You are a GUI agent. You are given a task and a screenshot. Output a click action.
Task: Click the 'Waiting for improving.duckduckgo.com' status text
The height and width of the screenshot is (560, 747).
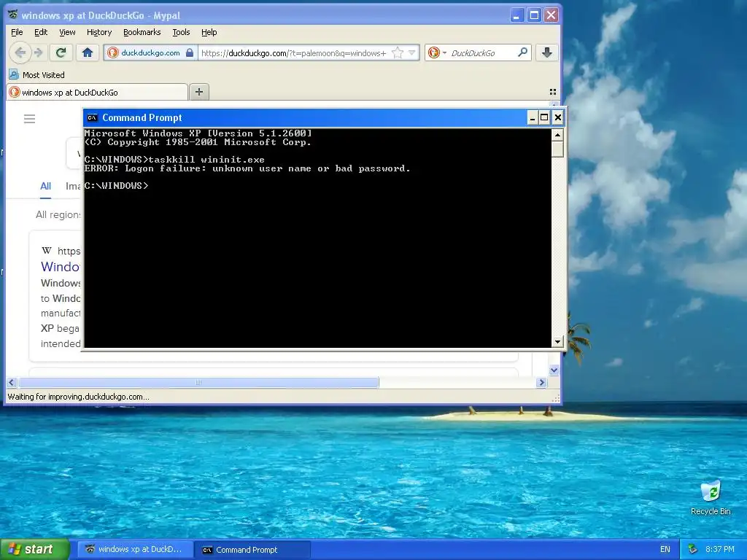point(78,397)
